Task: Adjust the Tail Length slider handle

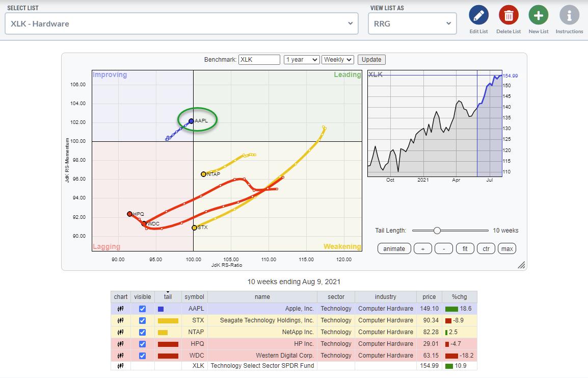Action: click(437, 231)
